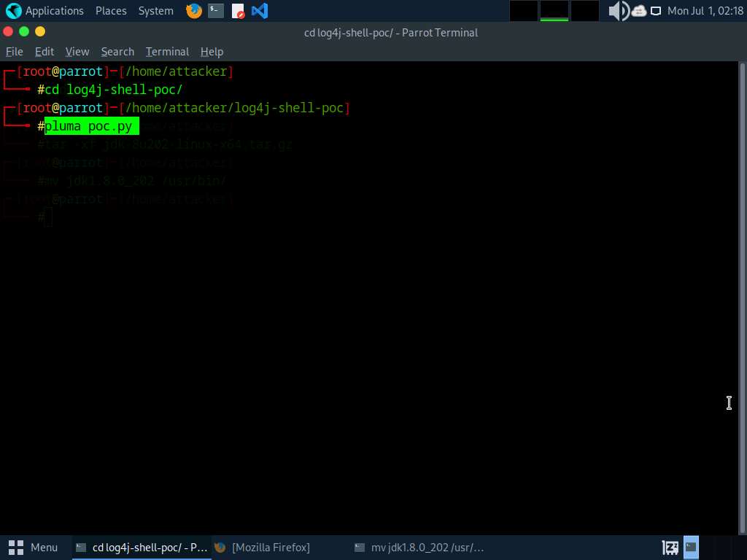Viewport: 747px width, 560px height.
Task: Open the volume control speaker icon
Action: (x=618, y=11)
